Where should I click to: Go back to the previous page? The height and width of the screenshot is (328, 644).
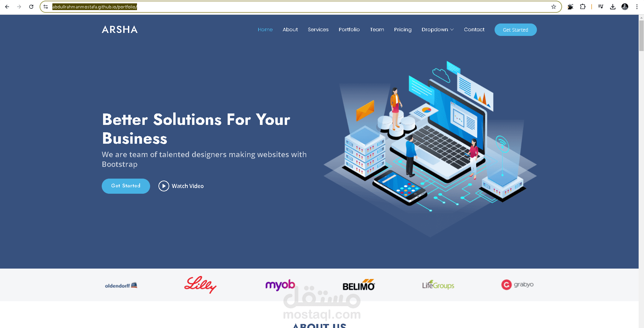(x=7, y=7)
